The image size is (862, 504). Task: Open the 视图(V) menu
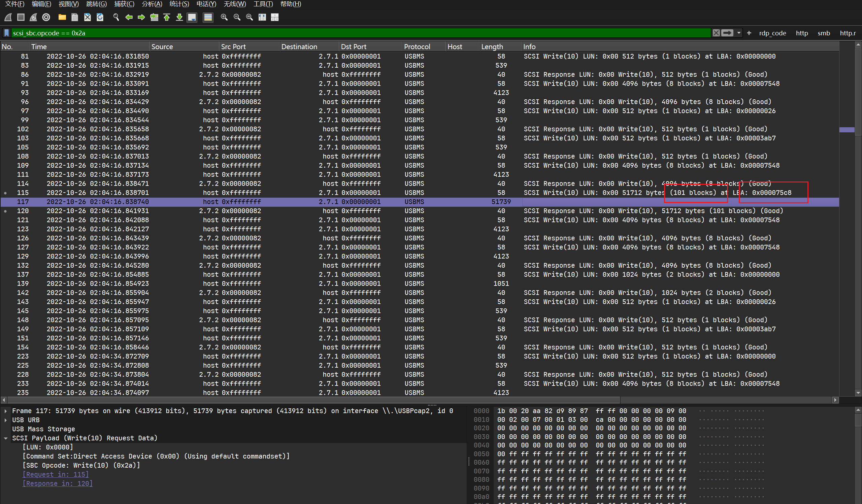[x=69, y=4]
